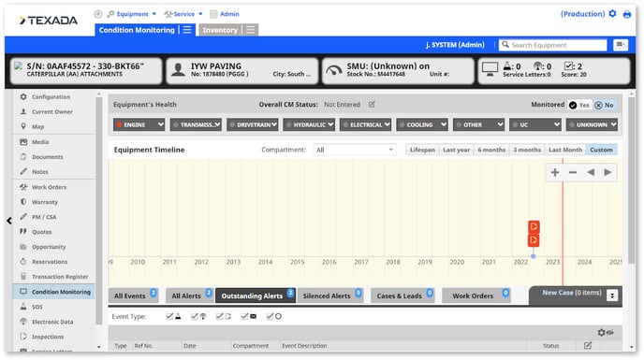Screen dimensions: 644x360
Task: Open the Production settings gear icon
Action: point(612,14)
